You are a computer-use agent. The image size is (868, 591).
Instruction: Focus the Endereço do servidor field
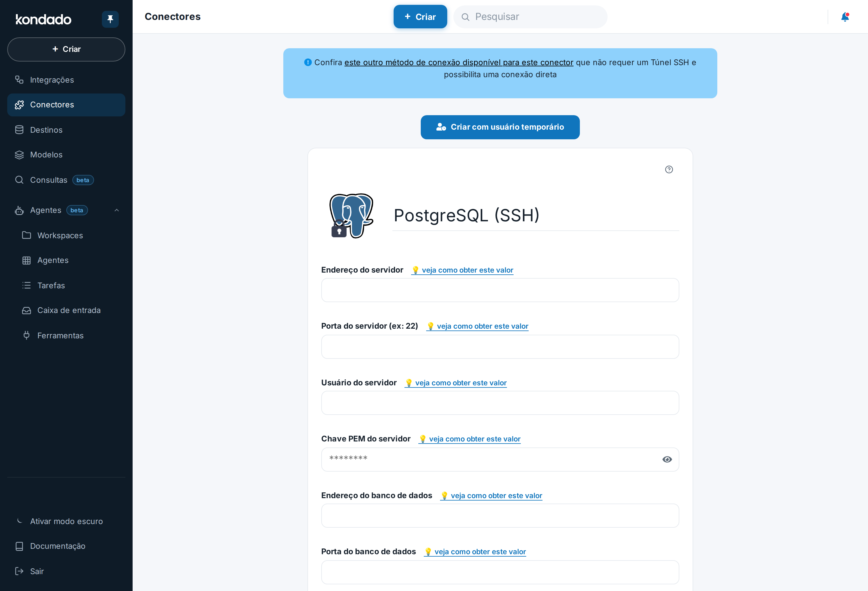coord(500,290)
